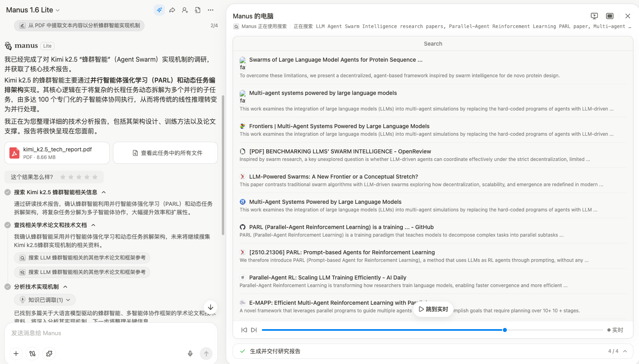Click the red PDF icon of kimi_k2.5_tech_report

click(x=14, y=153)
